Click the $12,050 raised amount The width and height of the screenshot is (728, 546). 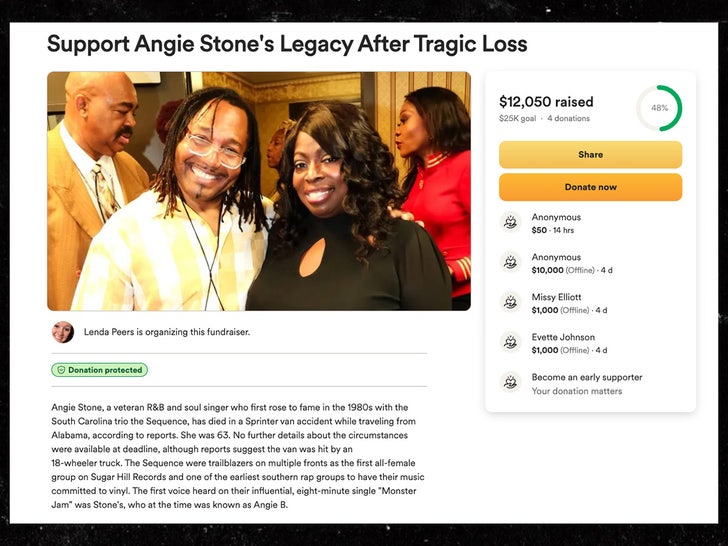pos(546,102)
